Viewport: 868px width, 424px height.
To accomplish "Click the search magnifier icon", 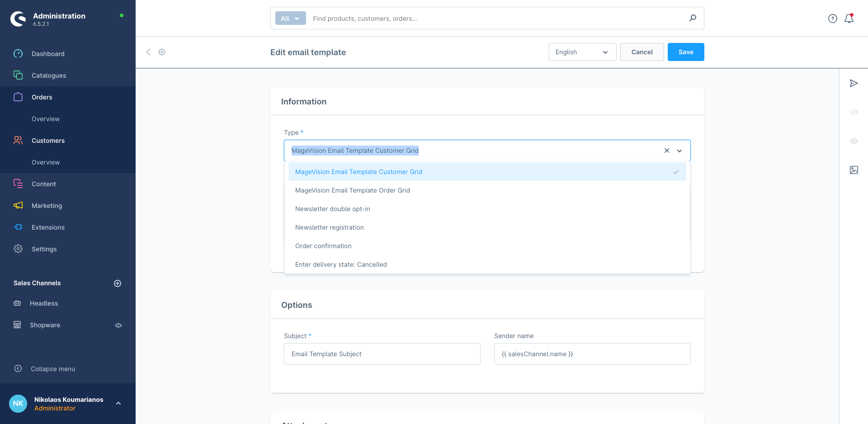I will click(x=693, y=18).
